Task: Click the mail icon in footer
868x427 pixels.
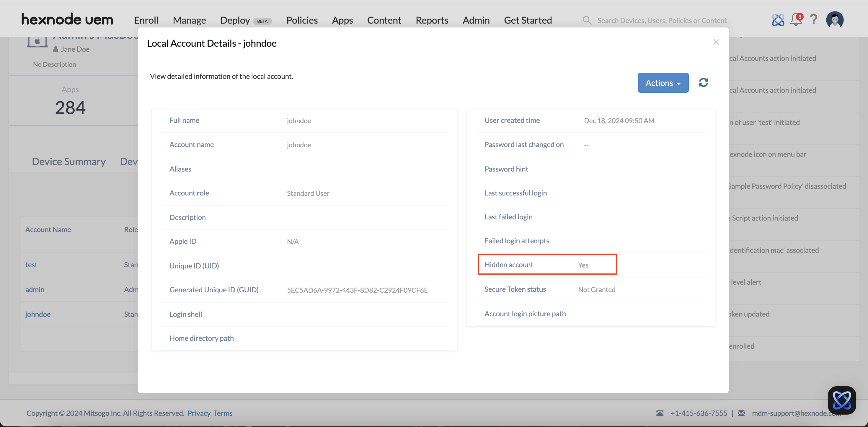Action: 741,413
